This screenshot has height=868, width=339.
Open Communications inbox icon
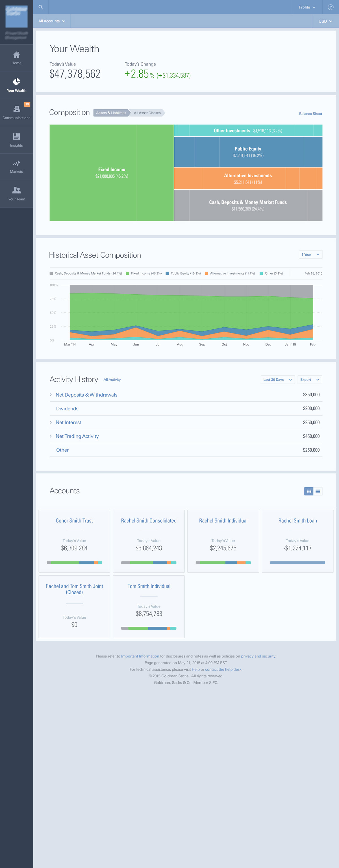point(16,109)
